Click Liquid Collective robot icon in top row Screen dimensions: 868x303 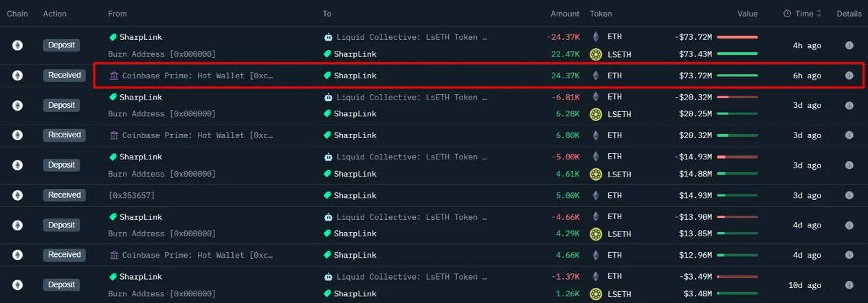[328, 37]
